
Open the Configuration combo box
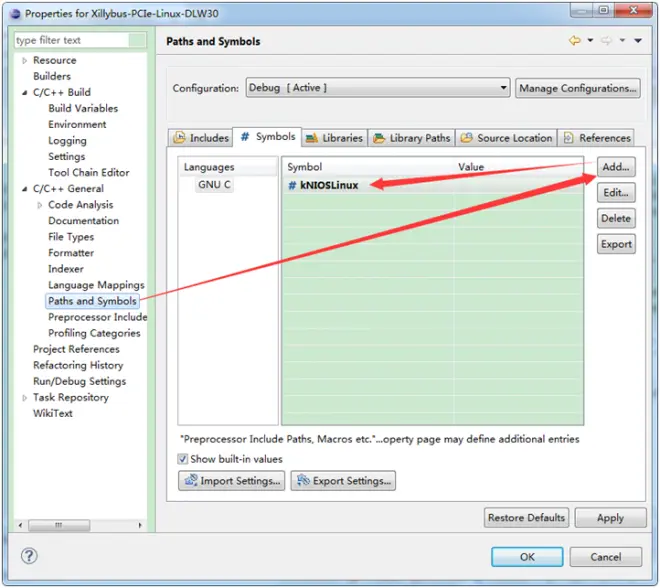pyautogui.click(x=378, y=88)
